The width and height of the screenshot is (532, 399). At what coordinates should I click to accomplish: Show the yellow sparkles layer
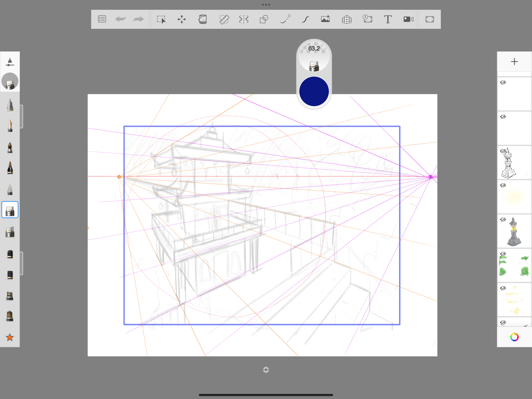tap(503, 288)
